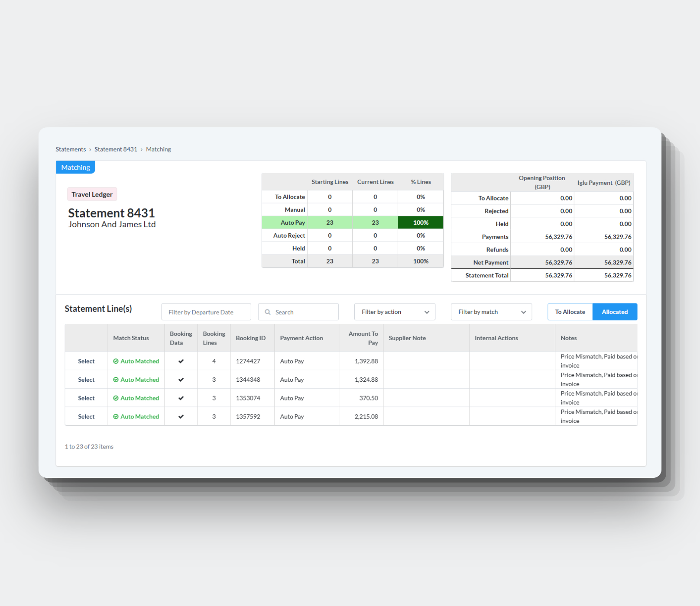This screenshot has width=700, height=606.
Task: Switch to the To Allocate tab
Action: pyautogui.click(x=570, y=312)
